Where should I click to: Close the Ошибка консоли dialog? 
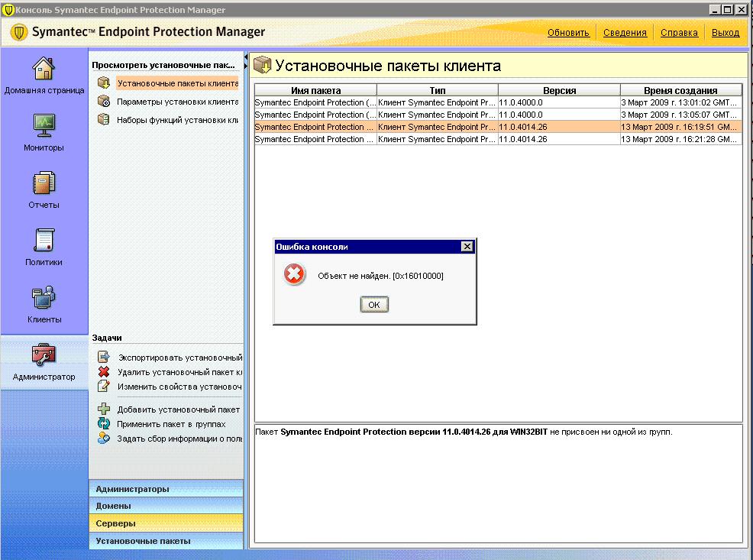coord(467,246)
